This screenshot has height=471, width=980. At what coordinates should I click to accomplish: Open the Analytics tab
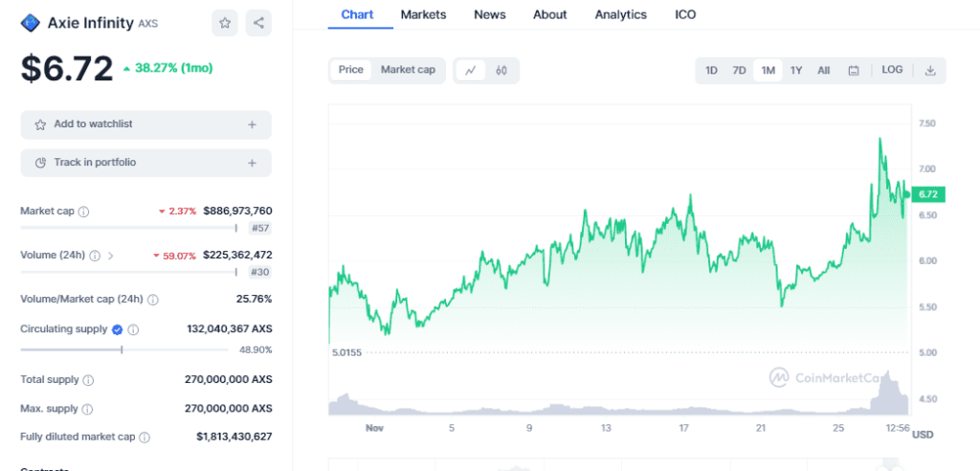coord(620,14)
